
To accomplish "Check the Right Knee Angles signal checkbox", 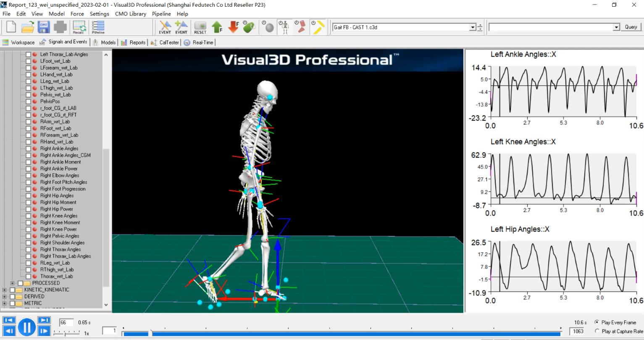I will tap(28, 216).
